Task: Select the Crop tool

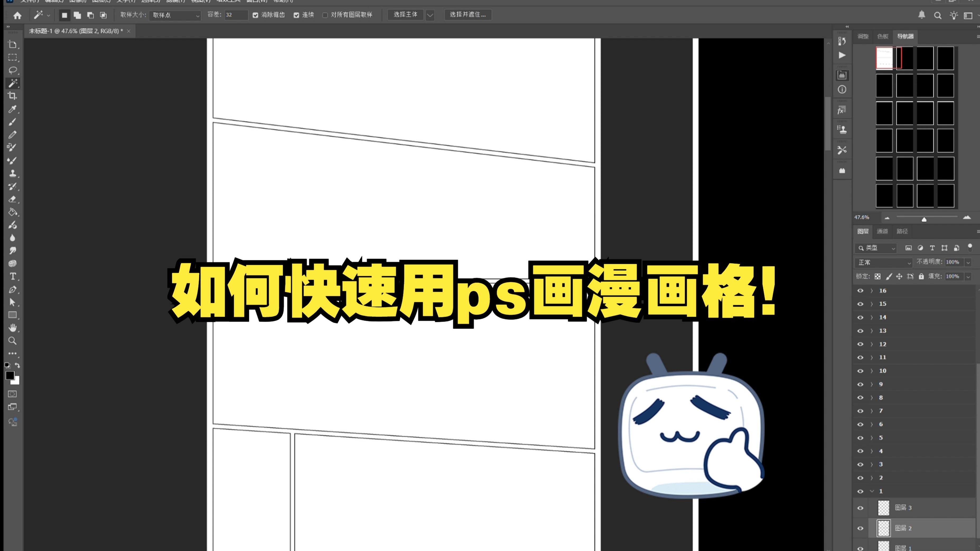Action: coord(13,96)
